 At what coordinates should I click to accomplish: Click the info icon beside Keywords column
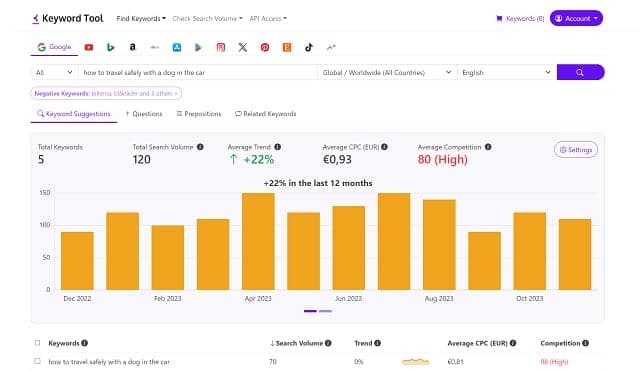click(84, 343)
